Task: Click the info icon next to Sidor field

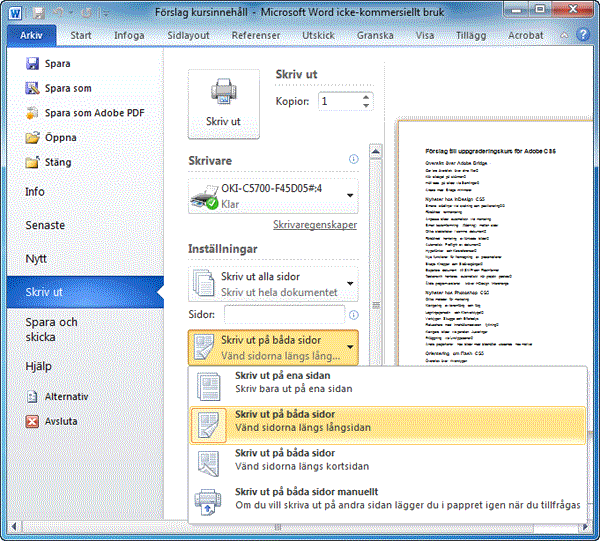Action: pyautogui.click(x=353, y=315)
